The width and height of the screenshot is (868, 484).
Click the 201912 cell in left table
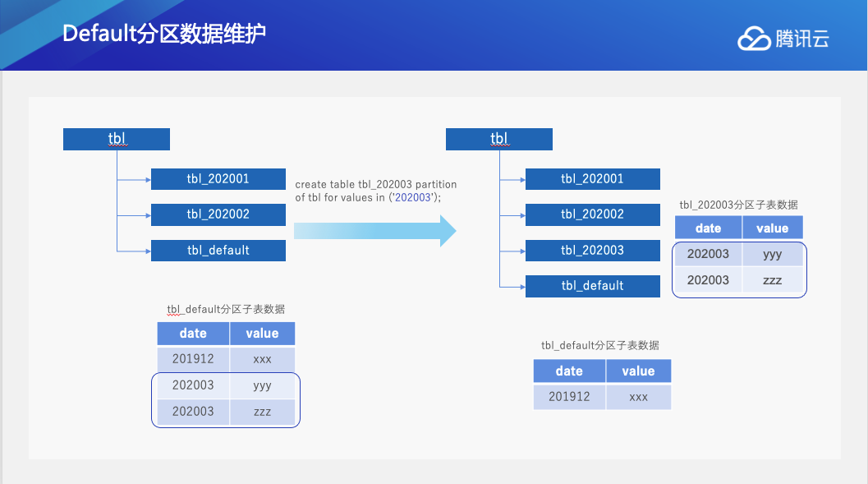[x=193, y=359]
